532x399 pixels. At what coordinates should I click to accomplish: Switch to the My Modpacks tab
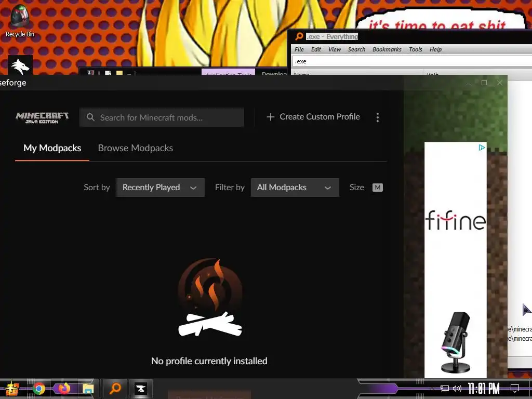(x=52, y=148)
